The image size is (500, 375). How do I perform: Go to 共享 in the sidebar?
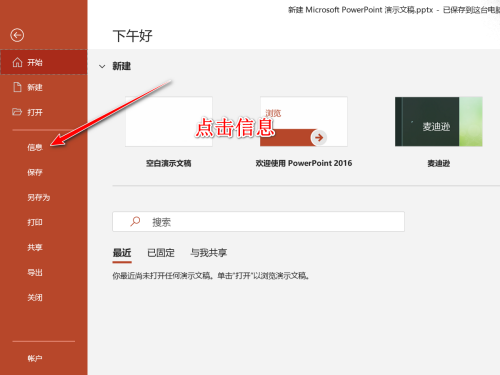(x=35, y=247)
